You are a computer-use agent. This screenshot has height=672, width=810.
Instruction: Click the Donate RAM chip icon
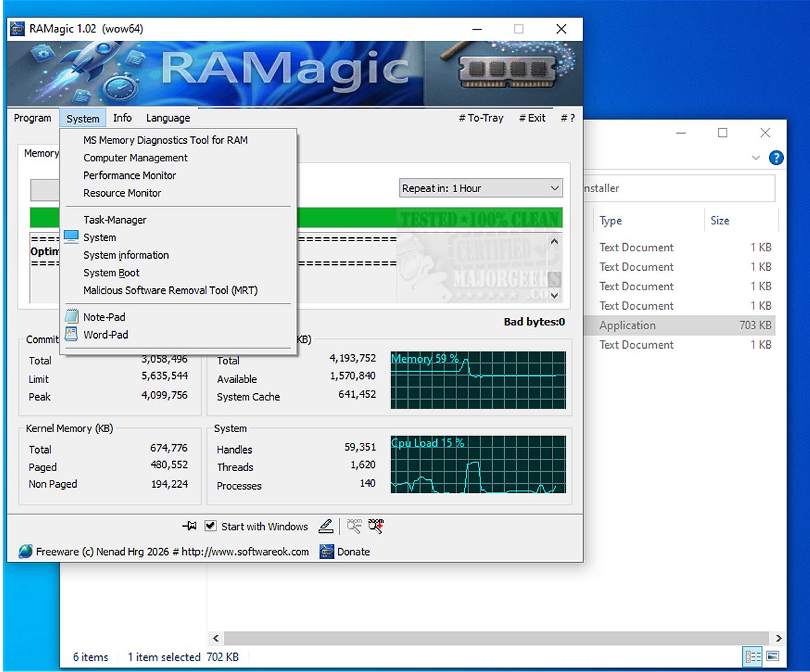click(x=327, y=552)
